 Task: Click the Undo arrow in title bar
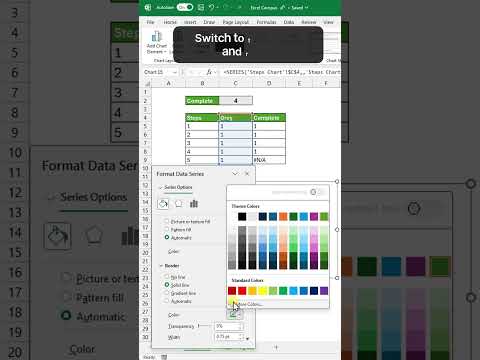[211, 7]
